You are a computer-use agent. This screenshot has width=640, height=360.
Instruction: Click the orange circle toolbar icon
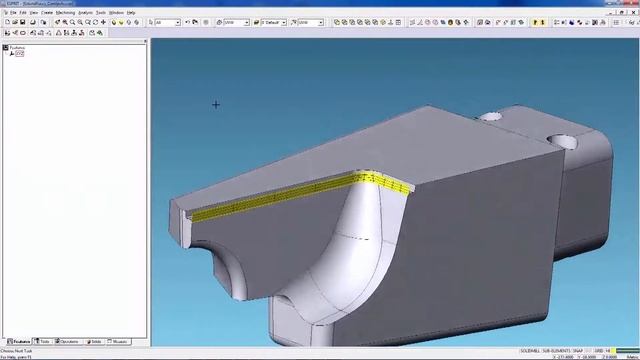[x=450, y=22]
